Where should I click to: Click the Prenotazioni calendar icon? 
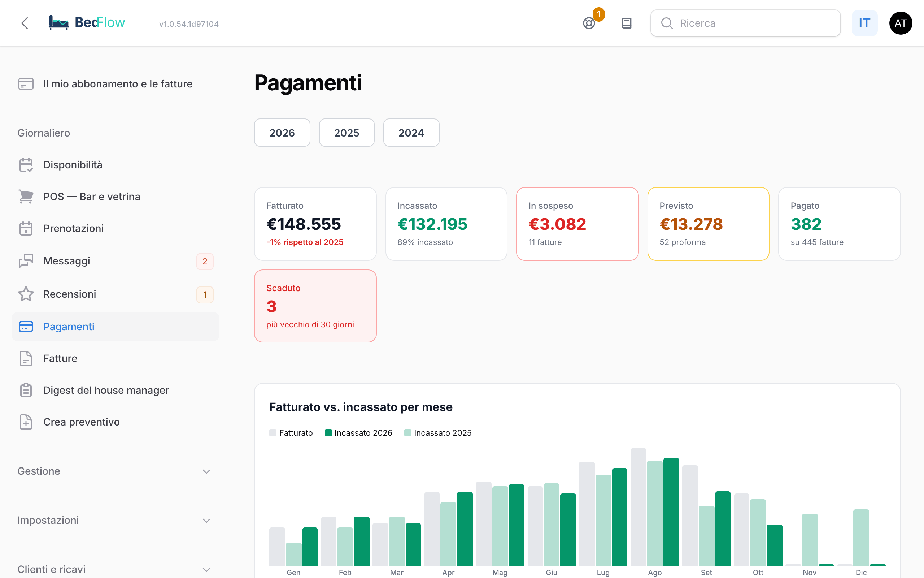coord(26,228)
